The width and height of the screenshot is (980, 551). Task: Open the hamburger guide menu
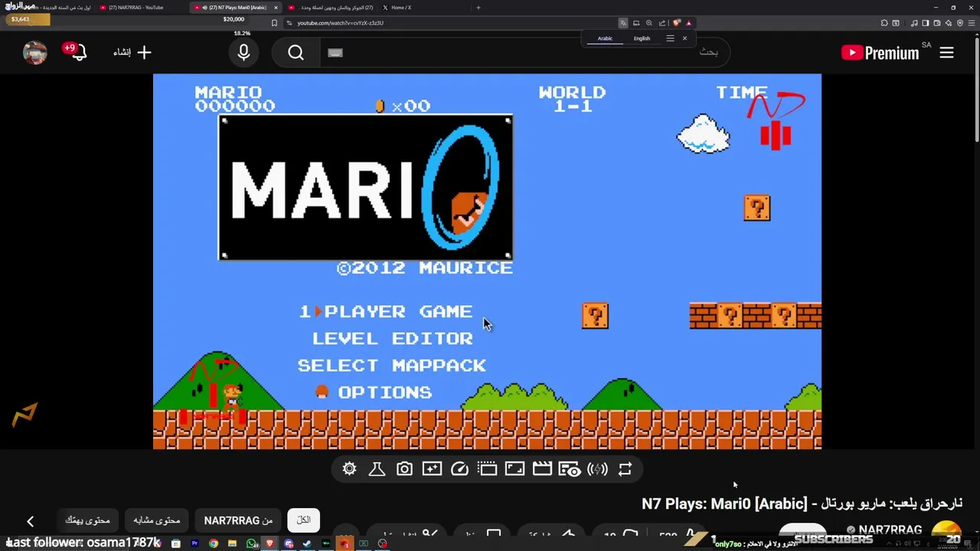[x=946, y=52]
